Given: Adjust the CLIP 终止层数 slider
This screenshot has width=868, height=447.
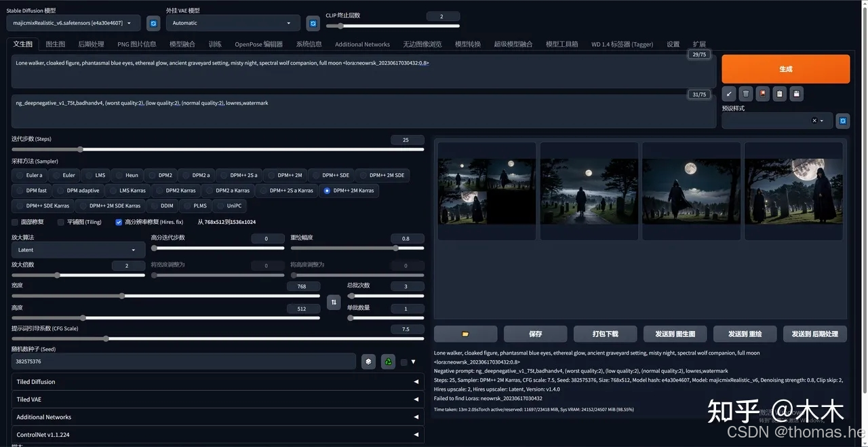Looking at the screenshot, I should point(393,26).
